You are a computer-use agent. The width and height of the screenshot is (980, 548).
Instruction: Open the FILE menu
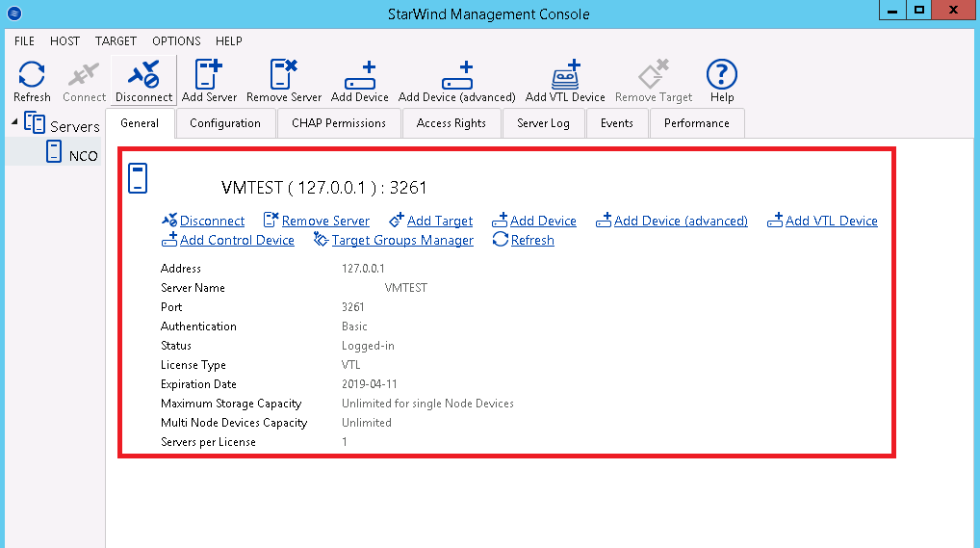(x=24, y=41)
